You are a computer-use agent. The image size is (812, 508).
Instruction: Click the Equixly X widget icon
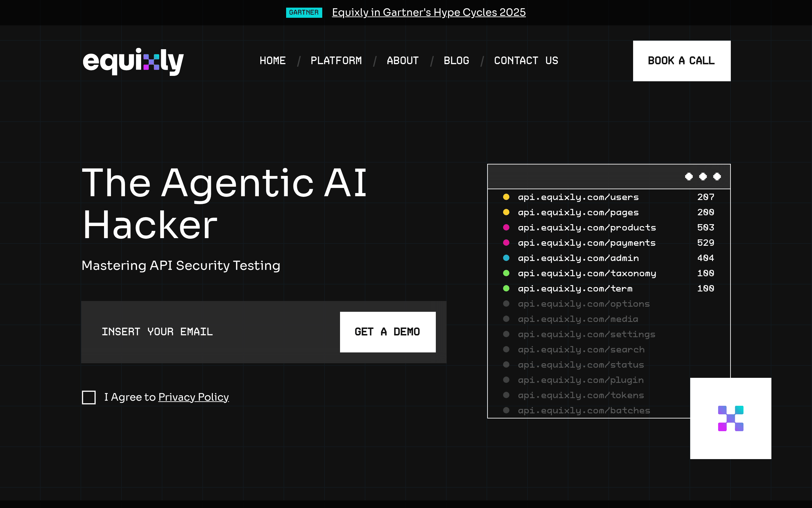pos(730,418)
